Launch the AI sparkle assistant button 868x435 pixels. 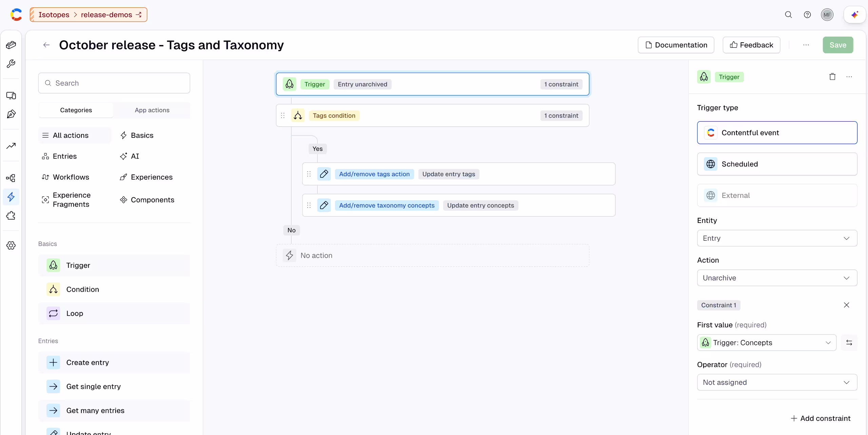pos(854,15)
